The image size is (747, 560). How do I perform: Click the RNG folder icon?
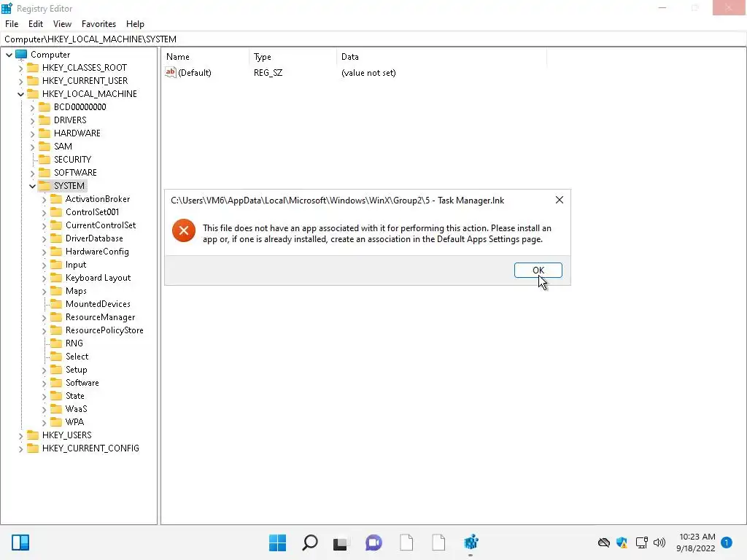tap(56, 343)
